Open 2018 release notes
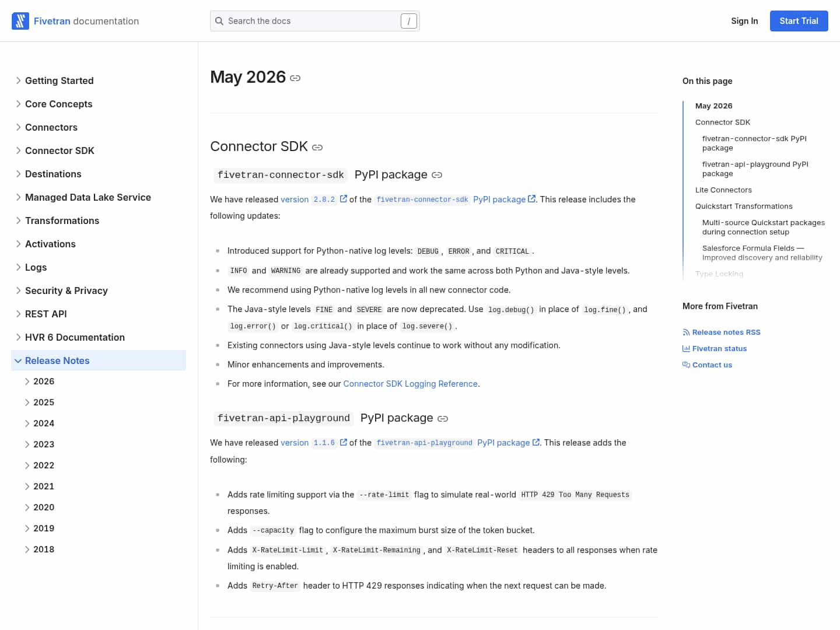This screenshot has height=630, width=840. coord(44,549)
